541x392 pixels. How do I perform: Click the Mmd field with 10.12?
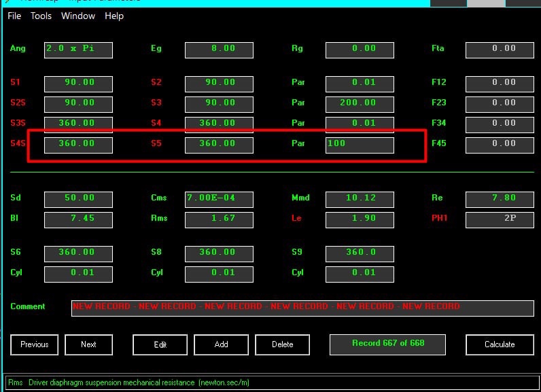pos(360,200)
